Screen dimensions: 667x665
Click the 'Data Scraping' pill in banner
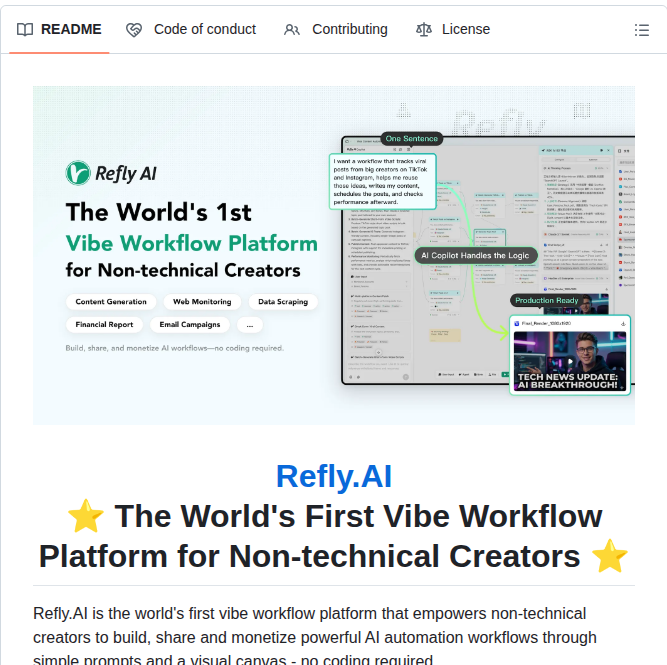(x=283, y=302)
